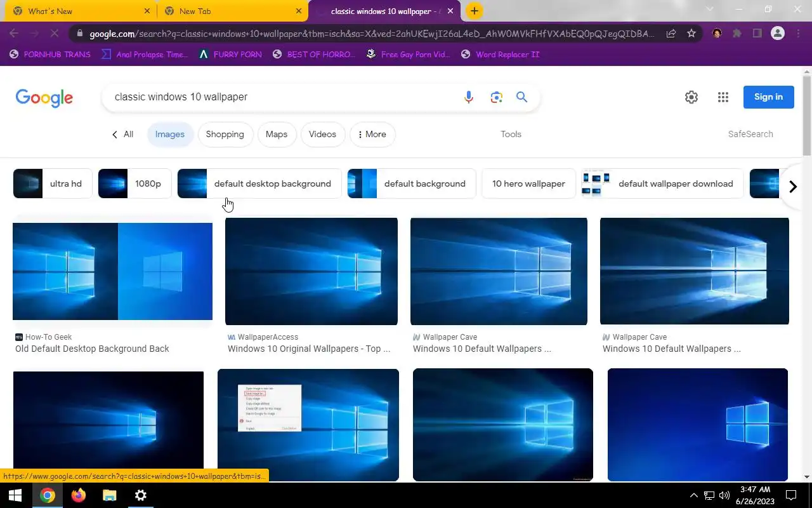Close the What's New tab
The height and width of the screenshot is (508, 812).
tap(147, 11)
